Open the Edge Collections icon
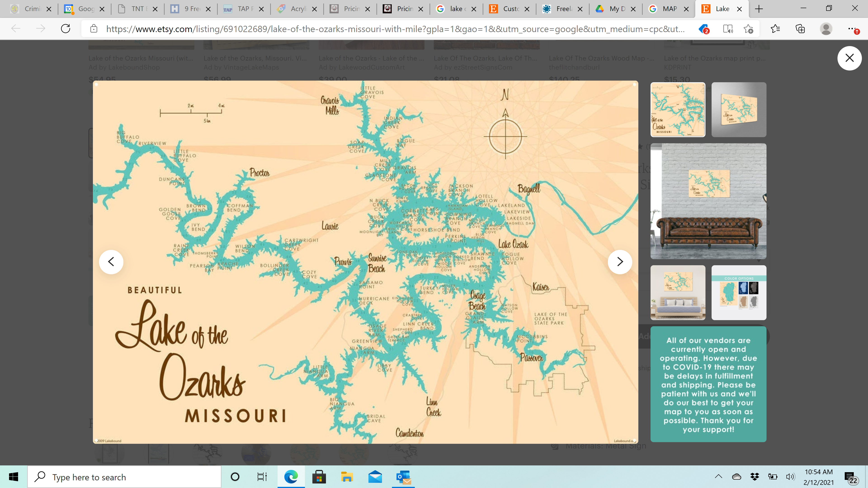 [x=800, y=29]
